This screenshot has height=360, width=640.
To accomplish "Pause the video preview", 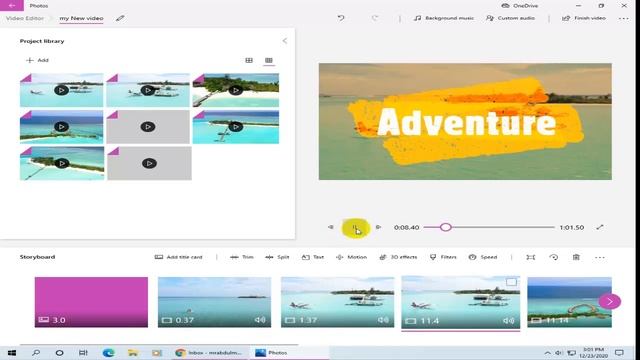I will 354,228.
